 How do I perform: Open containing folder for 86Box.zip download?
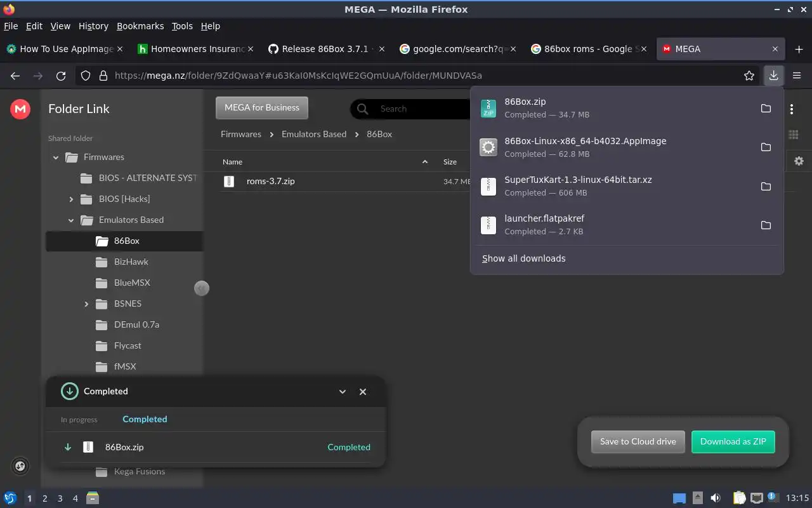click(766, 108)
